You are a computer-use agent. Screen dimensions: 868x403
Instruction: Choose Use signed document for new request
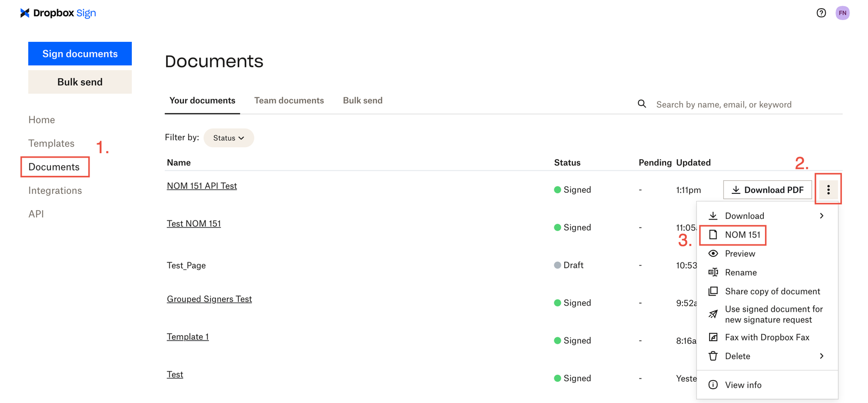[x=767, y=314]
